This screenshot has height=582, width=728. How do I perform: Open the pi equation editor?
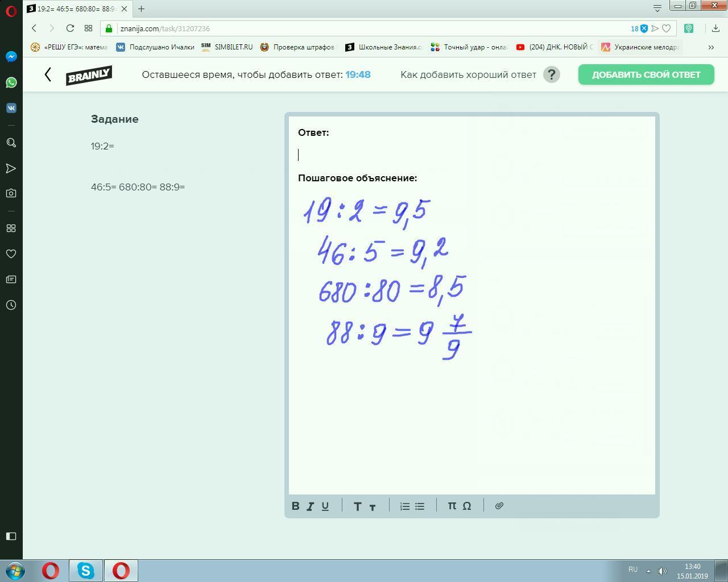pyautogui.click(x=452, y=506)
